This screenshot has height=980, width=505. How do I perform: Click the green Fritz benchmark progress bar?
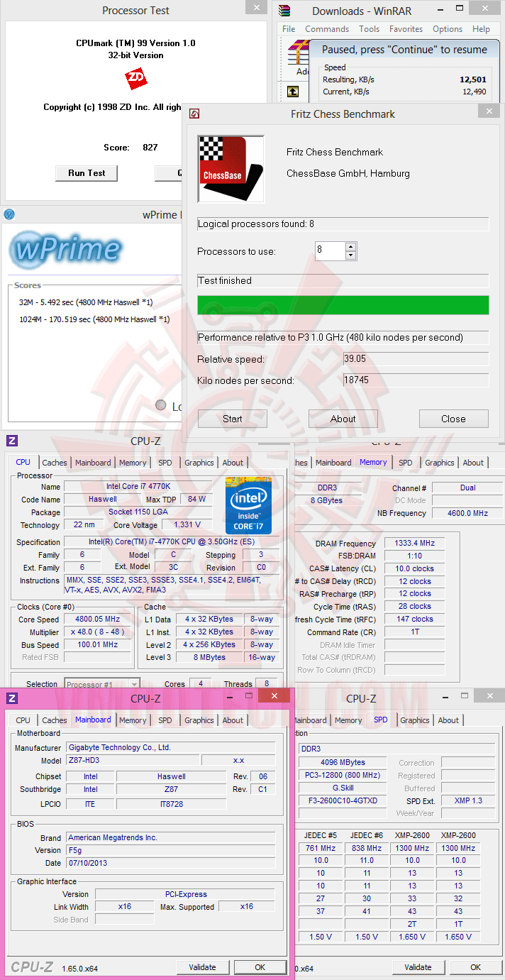coord(343,305)
